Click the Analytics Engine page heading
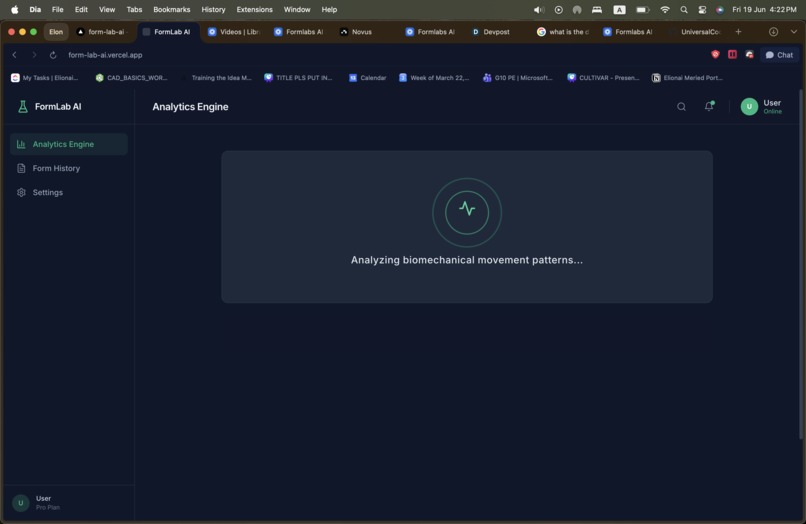This screenshot has height=524, width=806. pos(190,107)
